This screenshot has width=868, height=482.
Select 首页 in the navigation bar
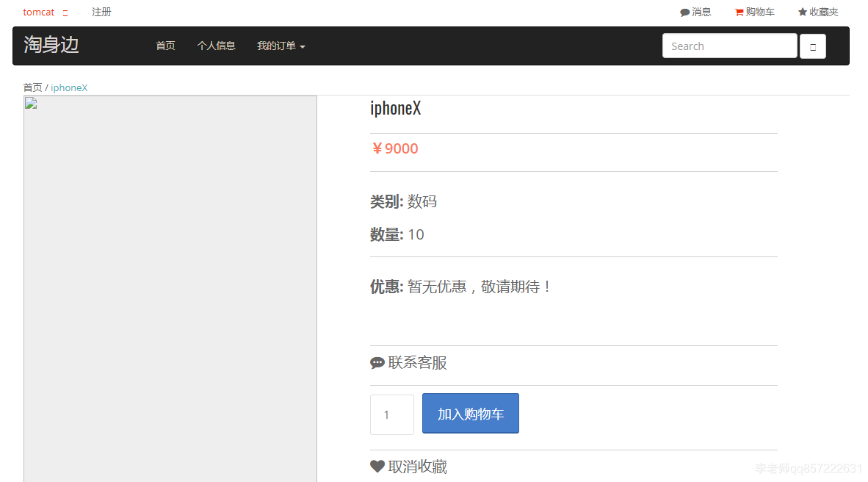point(165,46)
